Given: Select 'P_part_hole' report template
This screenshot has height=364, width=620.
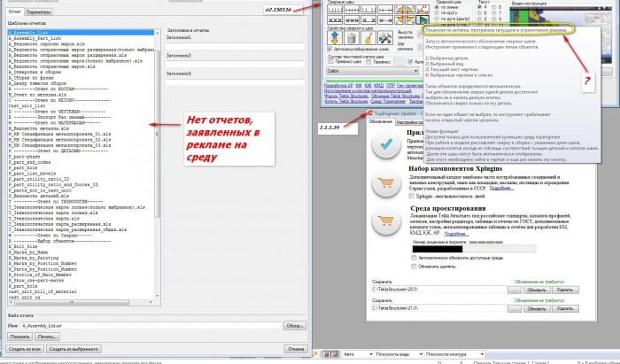Looking at the screenshot, I should tap(23, 168).
